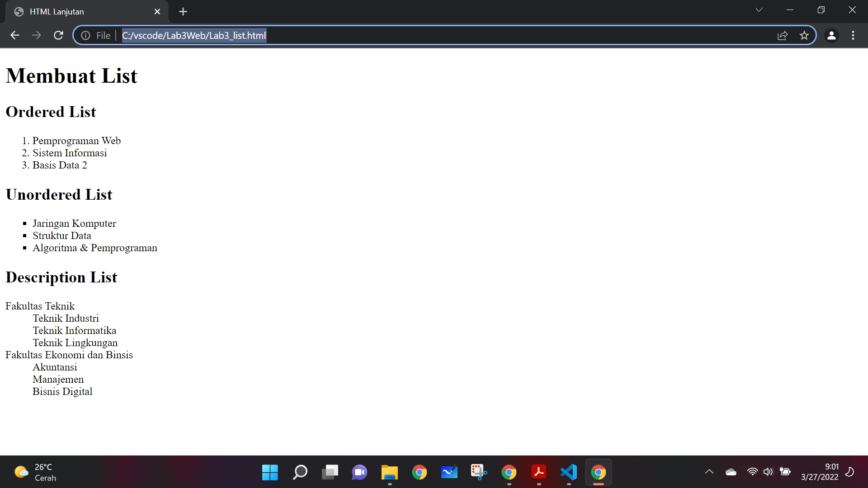This screenshot has height=488, width=868.
Task: Launch Visual Studio Code from the taskbar
Action: (568, 472)
